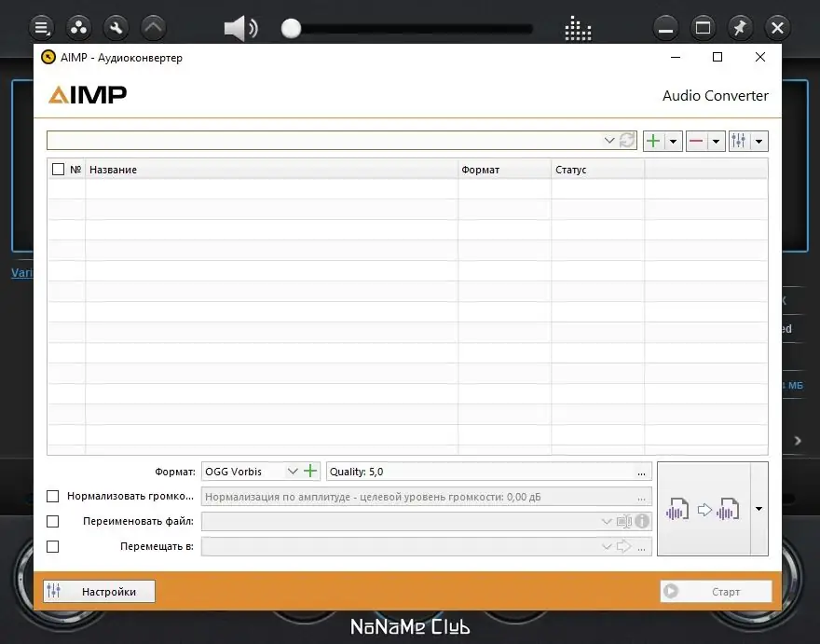This screenshot has height=644, width=820.
Task: Toggle the equalizer visualization dots icon
Action: [578, 28]
